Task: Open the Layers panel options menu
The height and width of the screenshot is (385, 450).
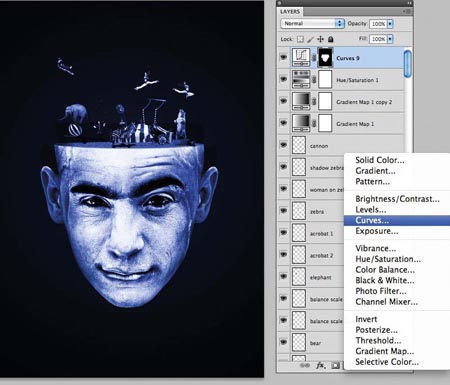Action: [x=407, y=11]
